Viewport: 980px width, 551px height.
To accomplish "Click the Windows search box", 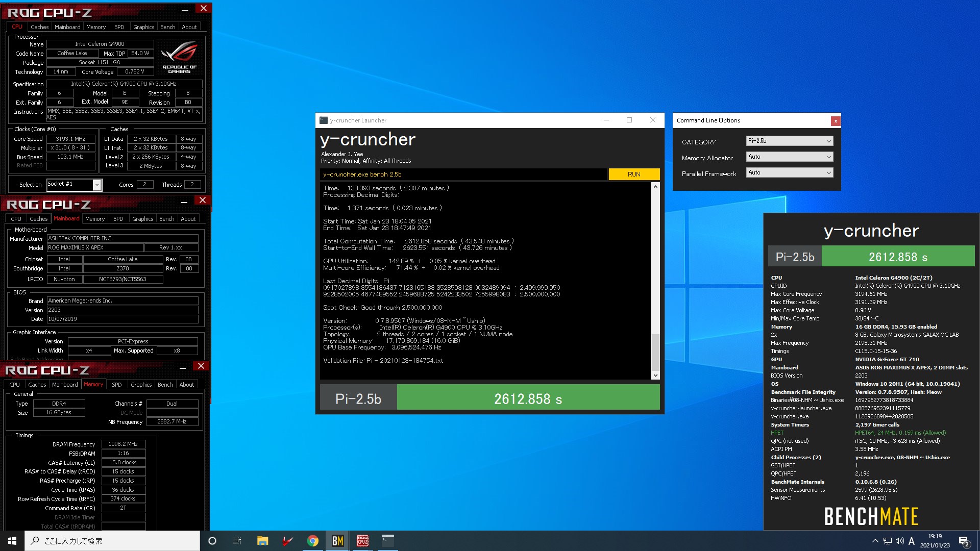I will 112,541.
